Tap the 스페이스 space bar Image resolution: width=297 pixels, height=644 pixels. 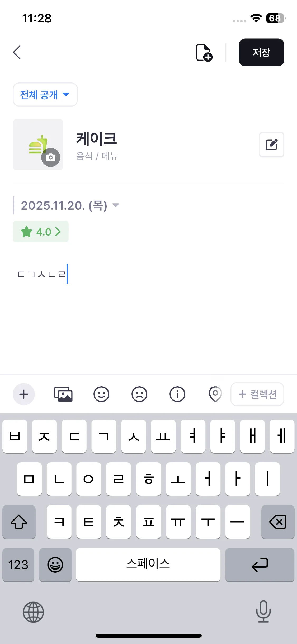point(148,565)
